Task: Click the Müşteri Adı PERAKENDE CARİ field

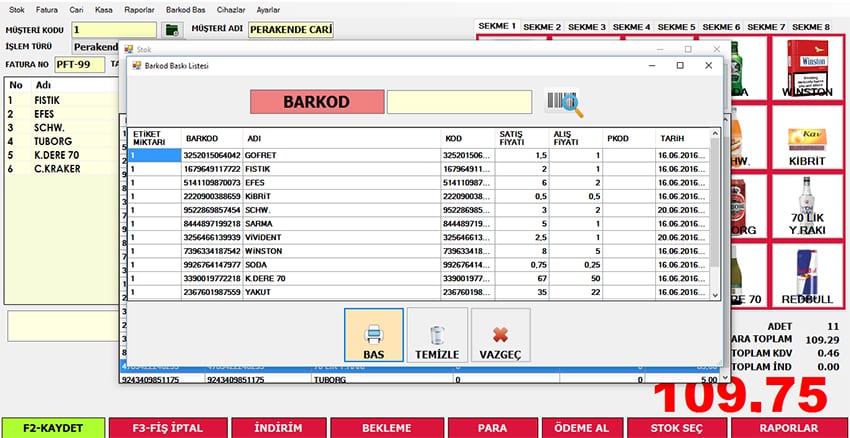Action: click(x=291, y=30)
